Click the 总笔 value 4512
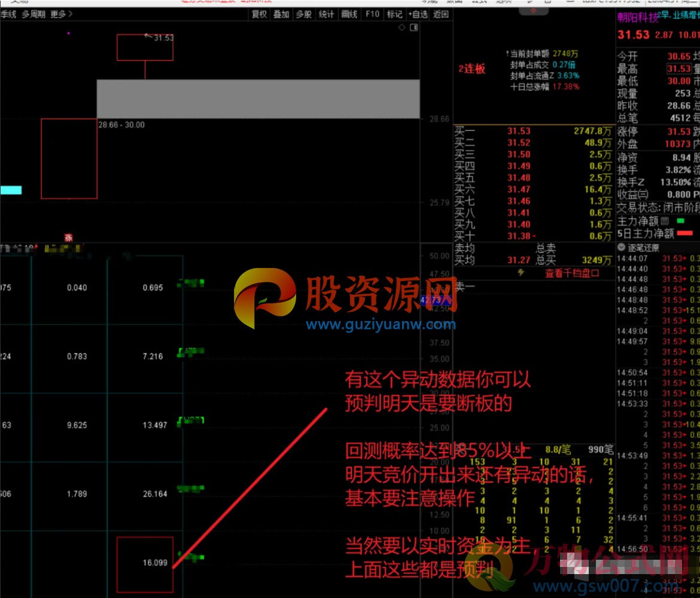This screenshot has width=700, height=598. point(680,118)
